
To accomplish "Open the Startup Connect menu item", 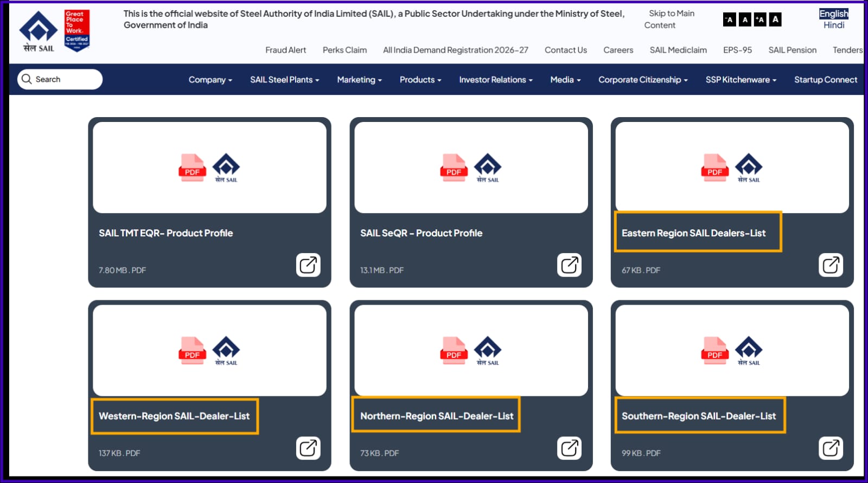I will [x=826, y=80].
